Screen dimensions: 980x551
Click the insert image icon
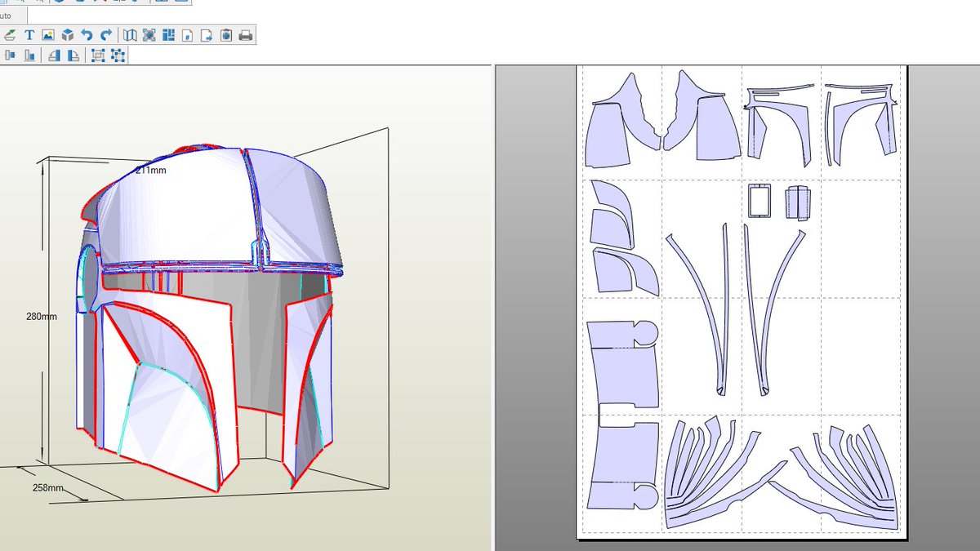[x=48, y=35]
